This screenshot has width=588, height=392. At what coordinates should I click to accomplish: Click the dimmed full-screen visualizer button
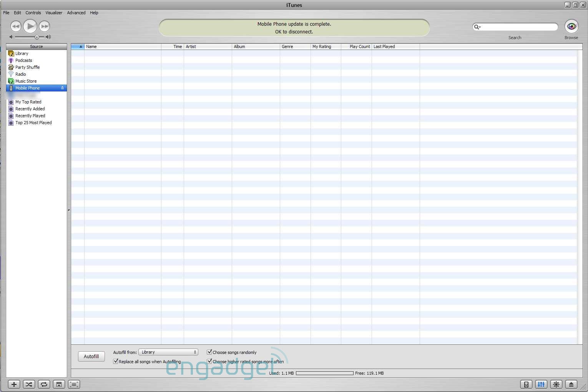pyautogui.click(x=74, y=384)
